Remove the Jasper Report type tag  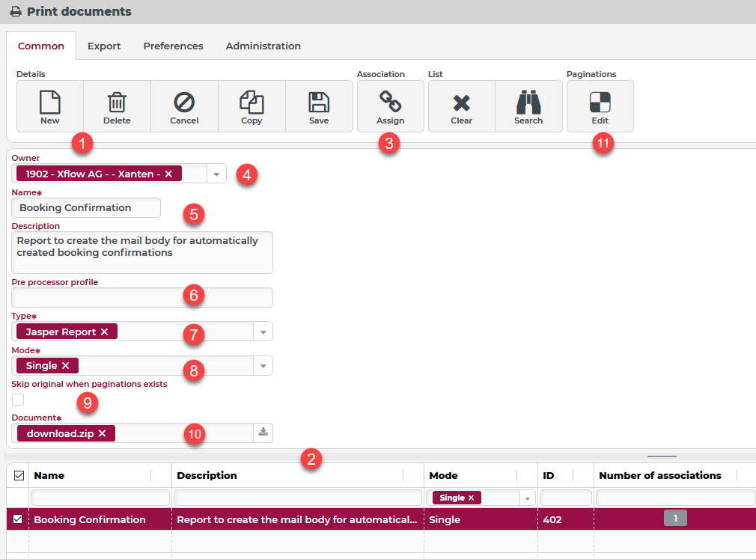[x=104, y=332]
